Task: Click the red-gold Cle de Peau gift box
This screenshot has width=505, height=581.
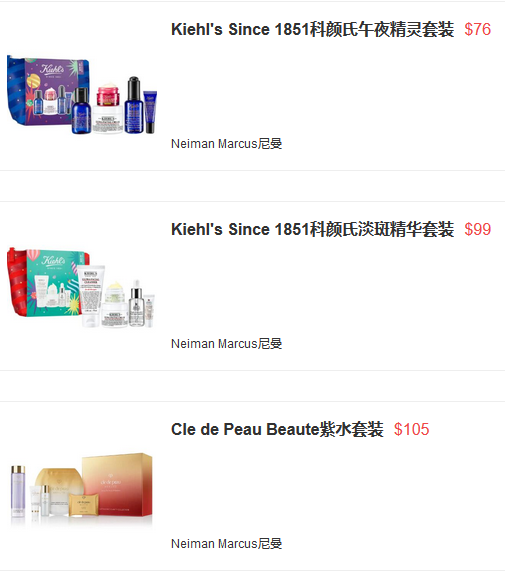Action: 117,485
